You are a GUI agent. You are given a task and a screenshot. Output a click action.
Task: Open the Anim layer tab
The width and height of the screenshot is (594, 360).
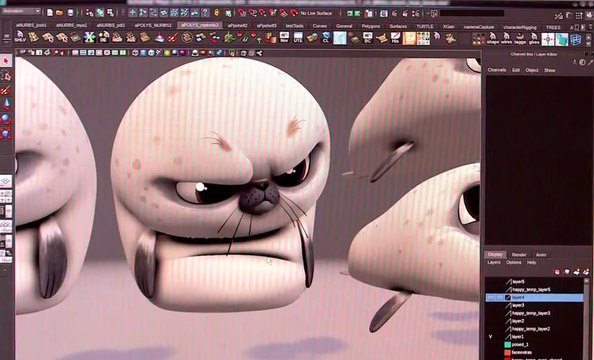coord(541,255)
